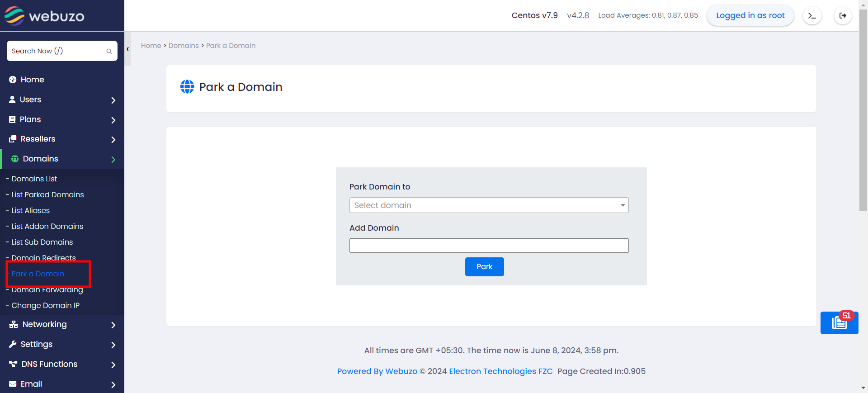The width and height of the screenshot is (868, 393).
Task: Click Logged in as root button
Action: [x=750, y=15]
